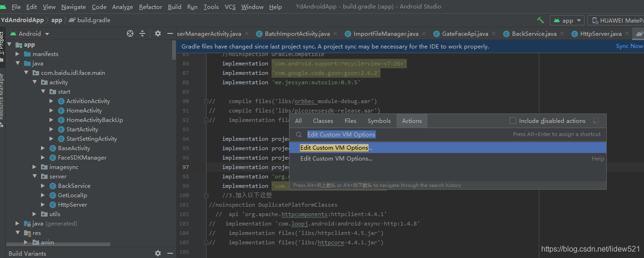644x258 pixels.
Task: Open Build Variants settings gear
Action: tap(158, 253)
